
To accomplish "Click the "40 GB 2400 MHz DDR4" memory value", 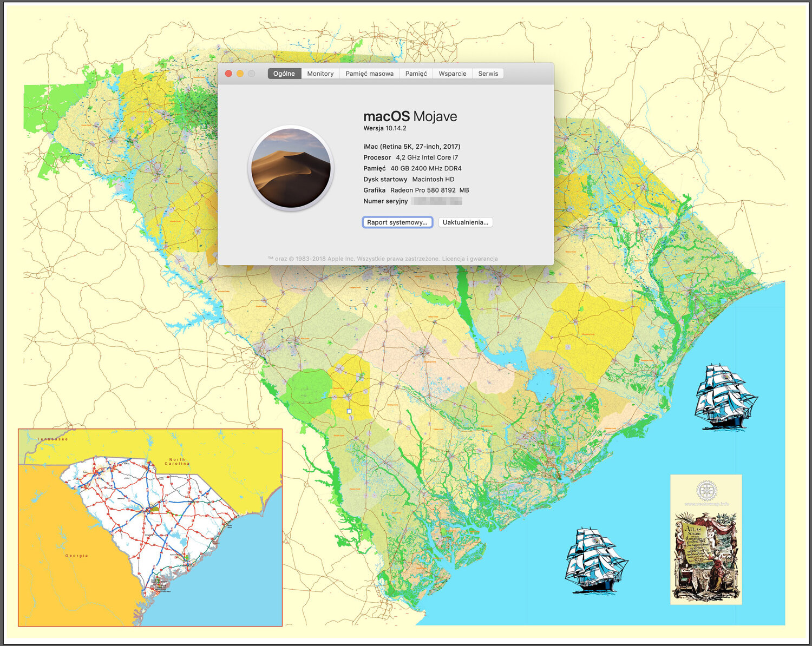I will coord(426,168).
